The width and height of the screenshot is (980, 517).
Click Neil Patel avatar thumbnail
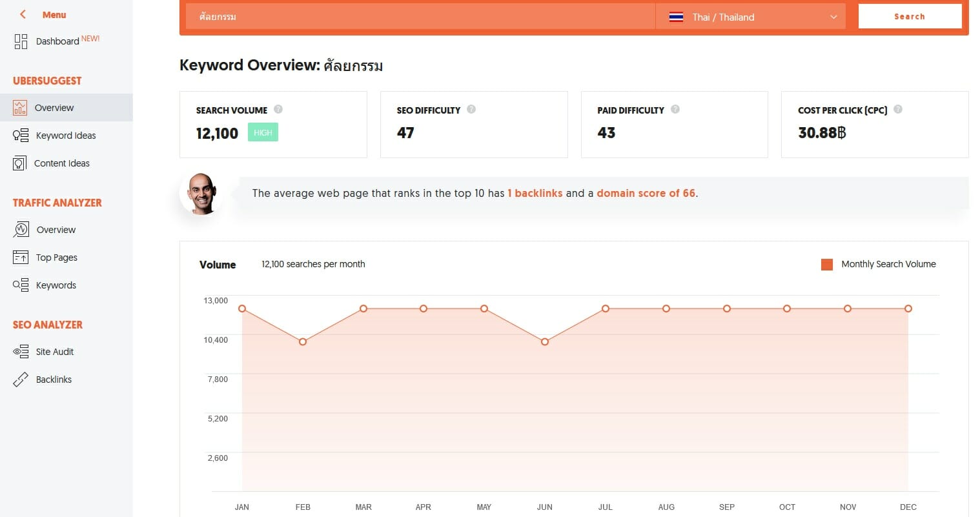pyautogui.click(x=201, y=193)
